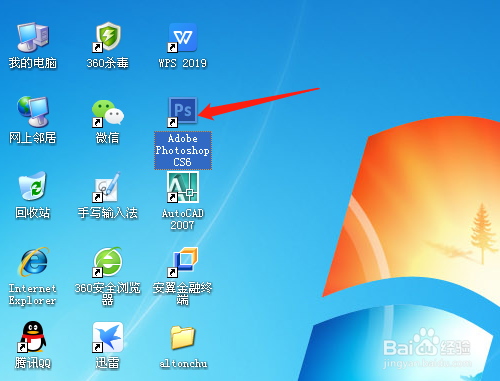This screenshot has height=381, width=500.
Task: Click the Internet Explorer text label
Action: 32,294
